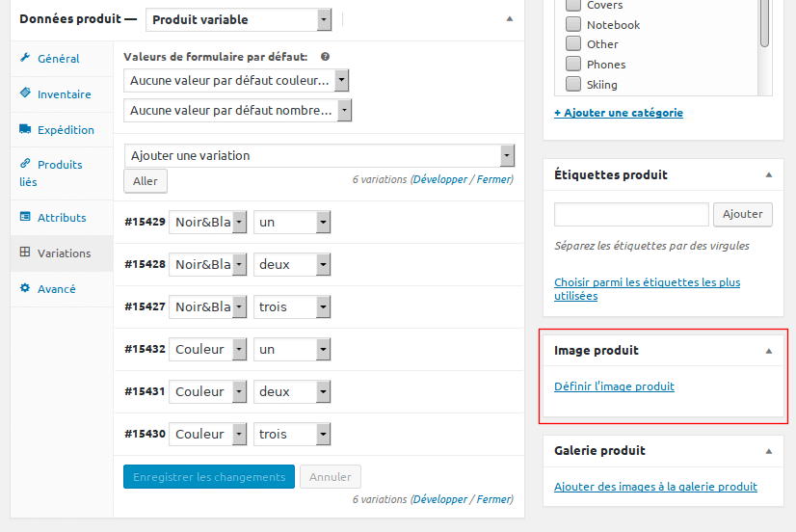Click Définir l'image produit link
The width and height of the screenshot is (796, 532).
coord(614,386)
